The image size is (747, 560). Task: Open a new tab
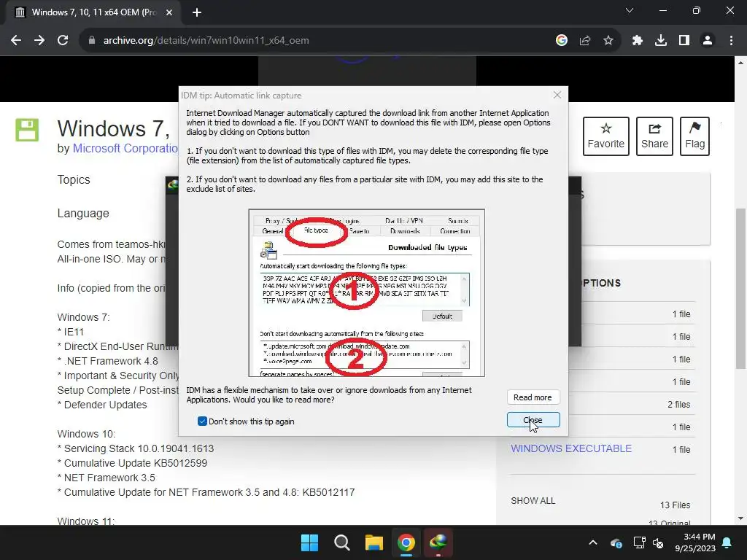click(x=197, y=12)
